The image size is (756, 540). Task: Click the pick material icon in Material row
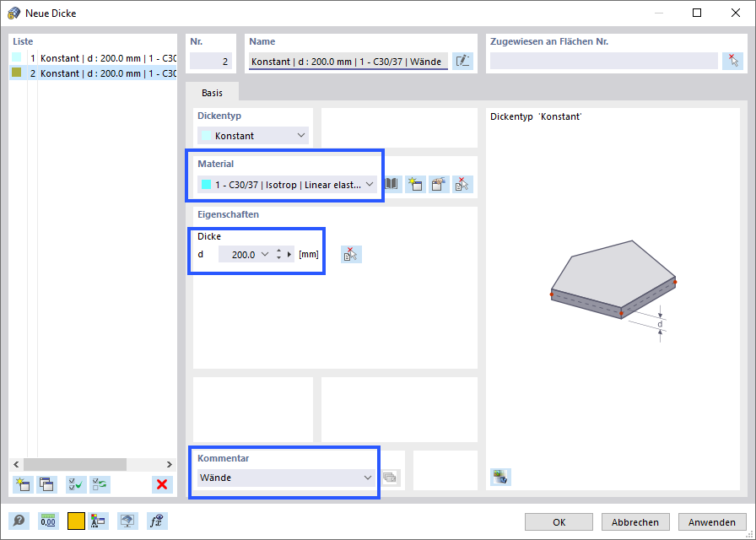tap(462, 184)
